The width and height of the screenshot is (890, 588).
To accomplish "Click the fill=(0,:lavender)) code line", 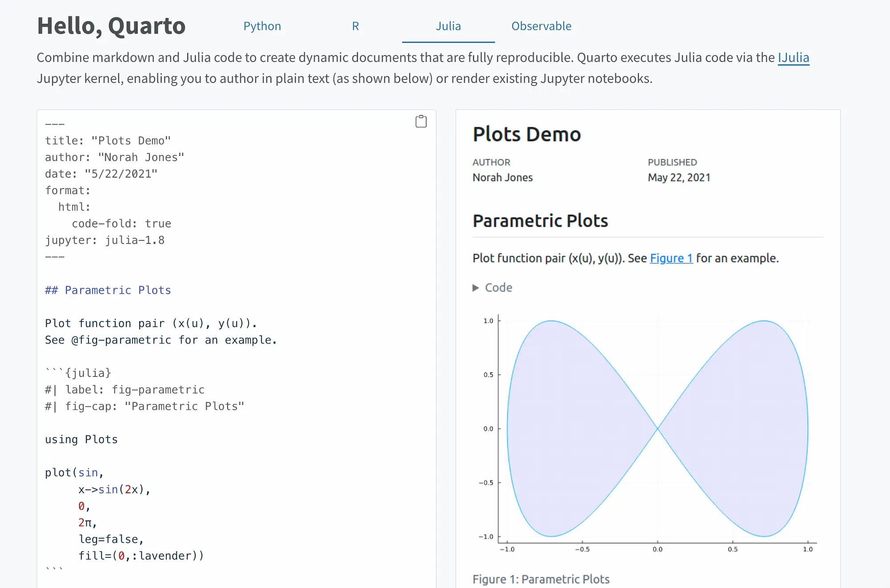I will 141,556.
